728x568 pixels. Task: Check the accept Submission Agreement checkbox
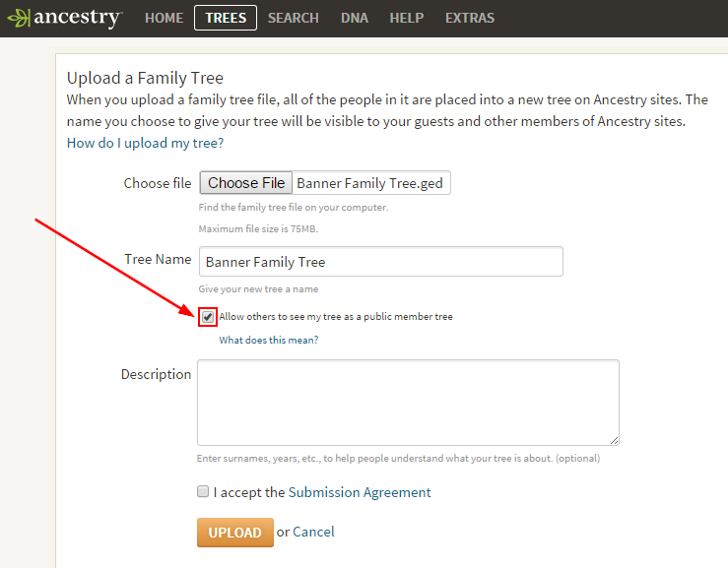coord(203,491)
